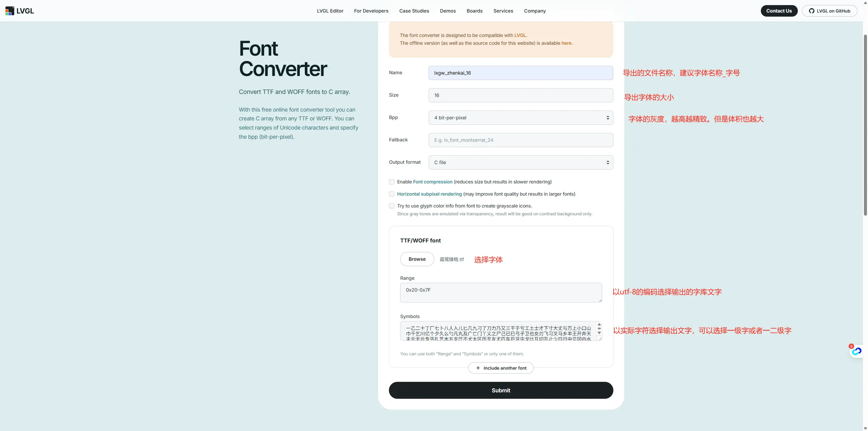This screenshot has width=868, height=431.
Task: Click the plus icon for another font
Action: coord(478,368)
